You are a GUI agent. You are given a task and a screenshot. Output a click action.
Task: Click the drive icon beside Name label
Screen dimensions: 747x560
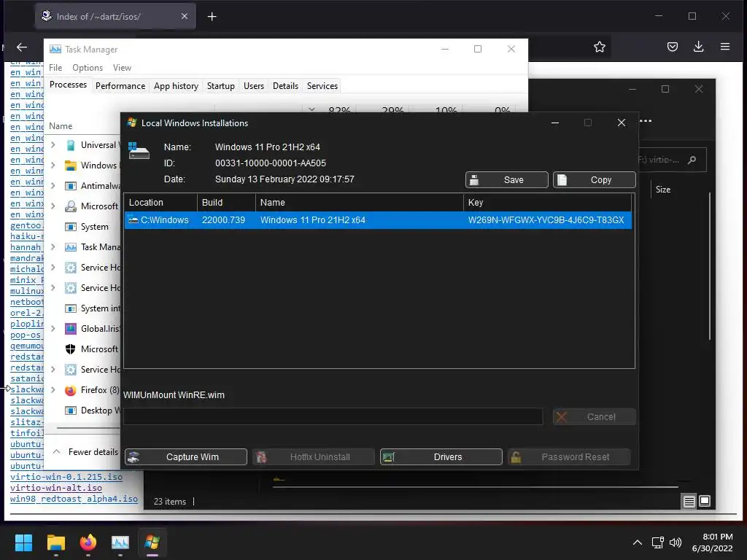[139, 150]
